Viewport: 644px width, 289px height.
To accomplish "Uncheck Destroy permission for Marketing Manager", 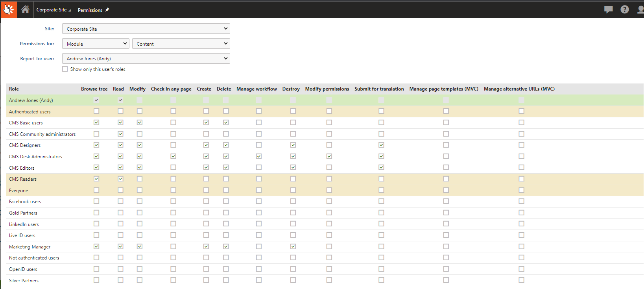I will pyautogui.click(x=293, y=246).
